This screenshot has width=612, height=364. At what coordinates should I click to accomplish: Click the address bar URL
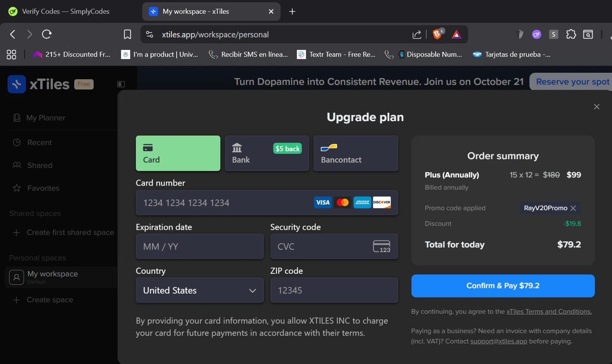click(x=215, y=35)
